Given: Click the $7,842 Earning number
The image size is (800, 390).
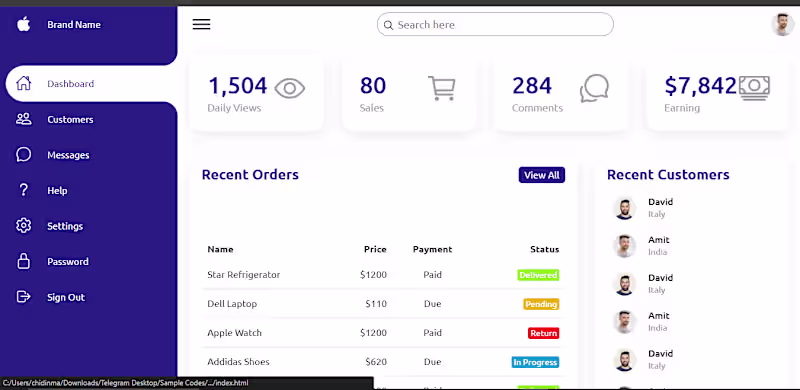Looking at the screenshot, I should tap(701, 86).
